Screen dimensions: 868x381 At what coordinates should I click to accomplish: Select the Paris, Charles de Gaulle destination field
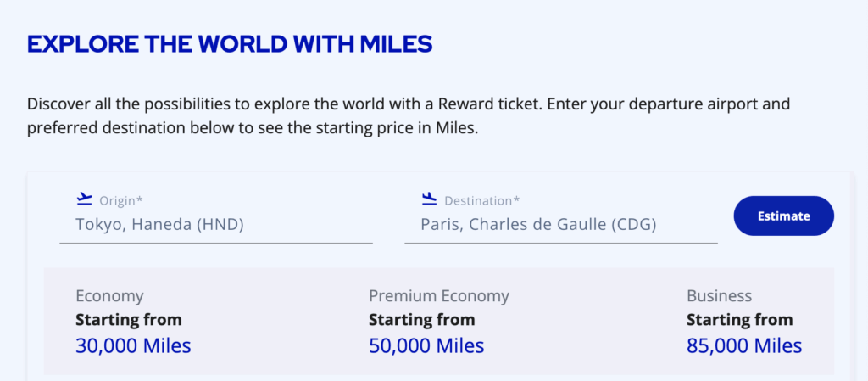(x=538, y=225)
